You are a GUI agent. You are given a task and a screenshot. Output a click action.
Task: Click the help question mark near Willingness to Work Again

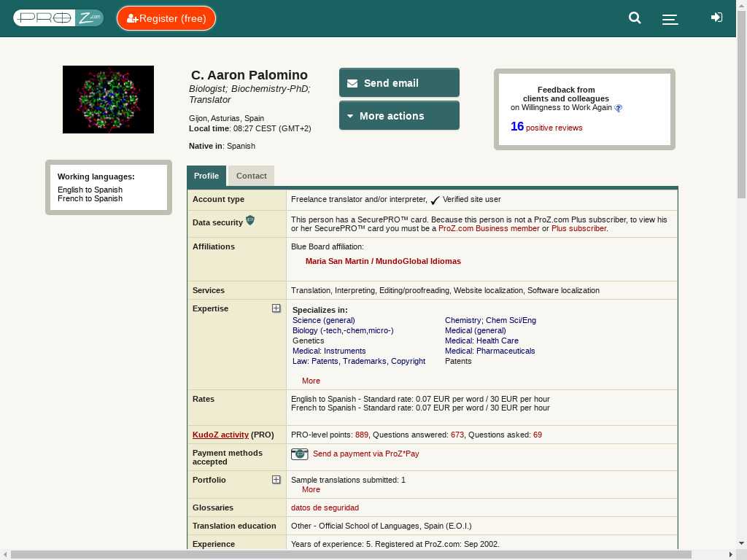click(x=619, y=108)
